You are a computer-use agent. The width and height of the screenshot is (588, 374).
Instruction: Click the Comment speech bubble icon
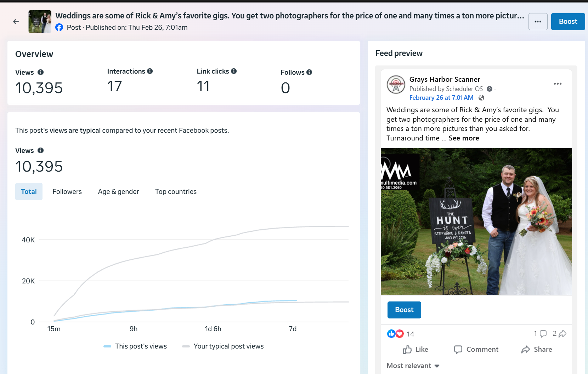(458, 350)
